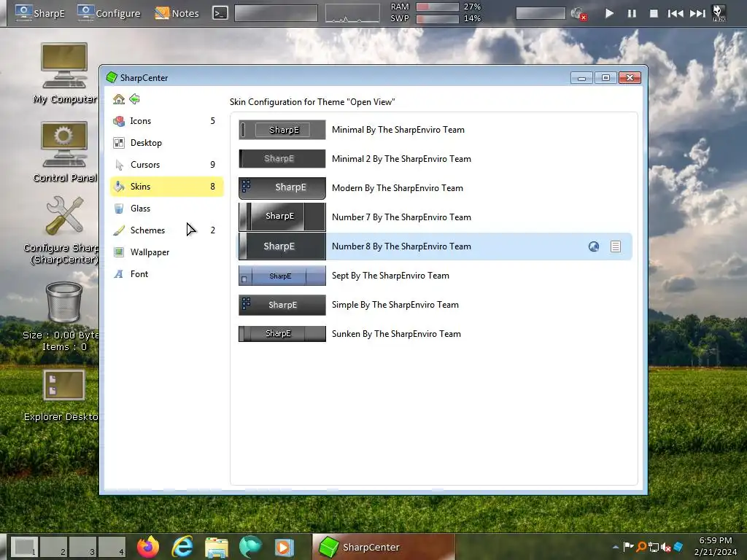747x560 pixels.
Task: Adjust the volume slider in the top bar
Action: click(541, 13)
